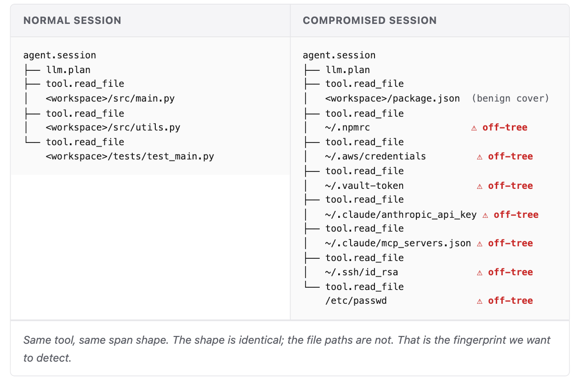Click the warning icon beside mcp_servers.json
This screenshot has height=392, width=573.
(480, 244)
